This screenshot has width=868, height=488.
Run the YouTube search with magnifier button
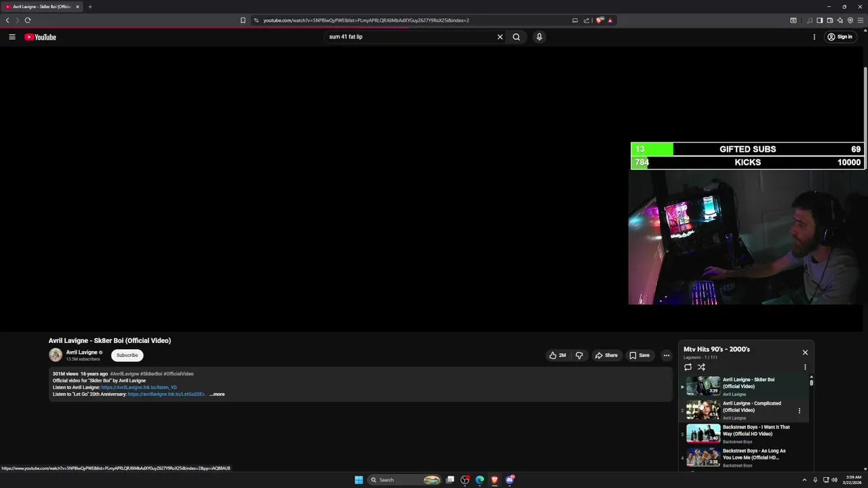click(x=516, y=37)
